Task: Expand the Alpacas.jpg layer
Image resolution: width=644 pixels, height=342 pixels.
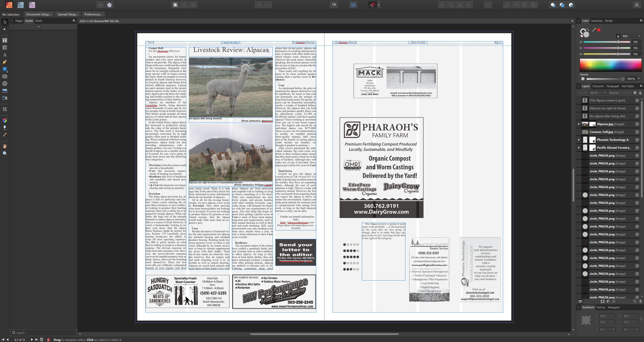Action: (579, 124)
